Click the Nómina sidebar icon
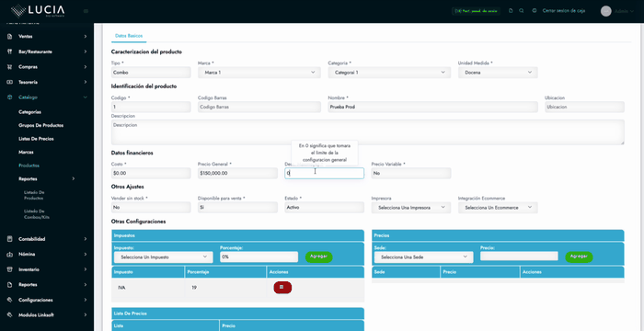Screen dimensions: 644x331 coord(9,254)
